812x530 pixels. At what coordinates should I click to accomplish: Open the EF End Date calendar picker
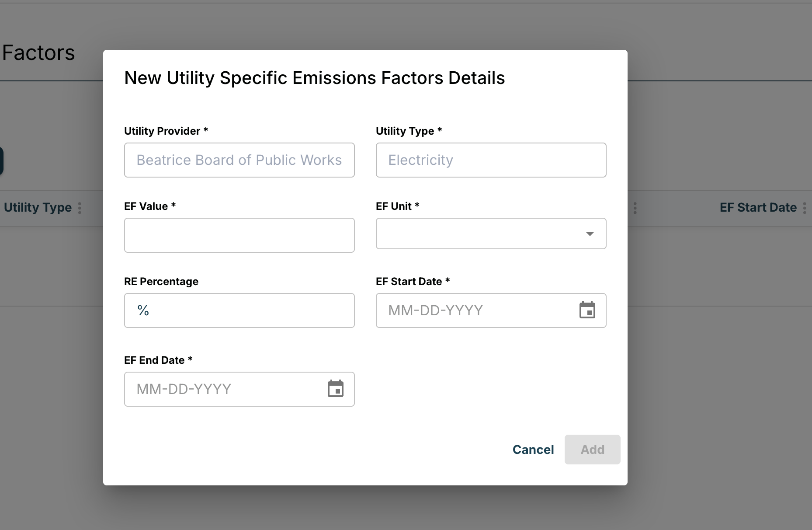[335, 389]
